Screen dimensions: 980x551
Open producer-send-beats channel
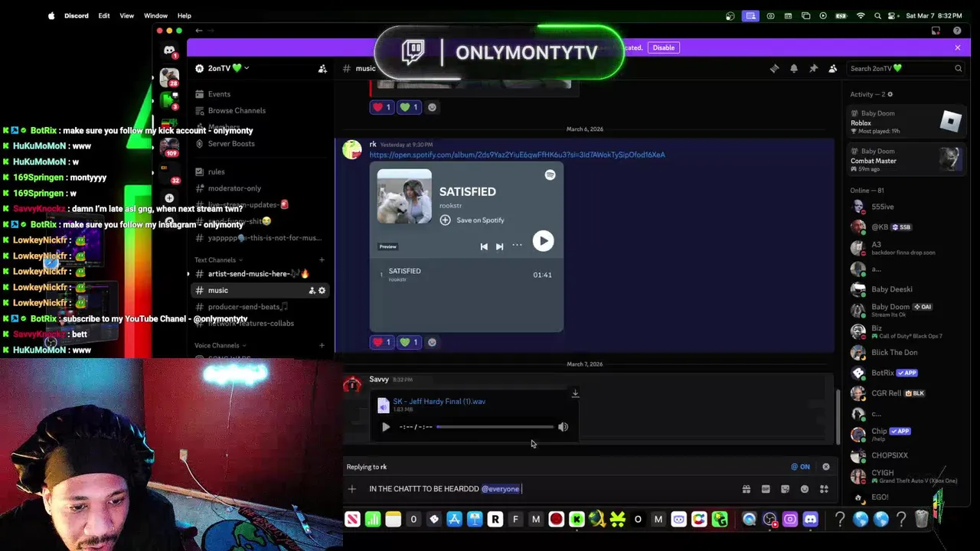tap(259, 307)
